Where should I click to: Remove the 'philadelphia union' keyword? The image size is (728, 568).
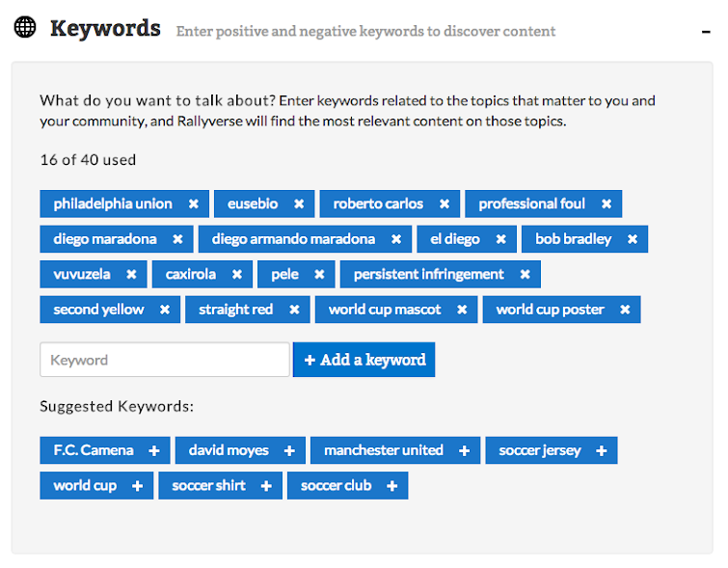coord(194,203)
